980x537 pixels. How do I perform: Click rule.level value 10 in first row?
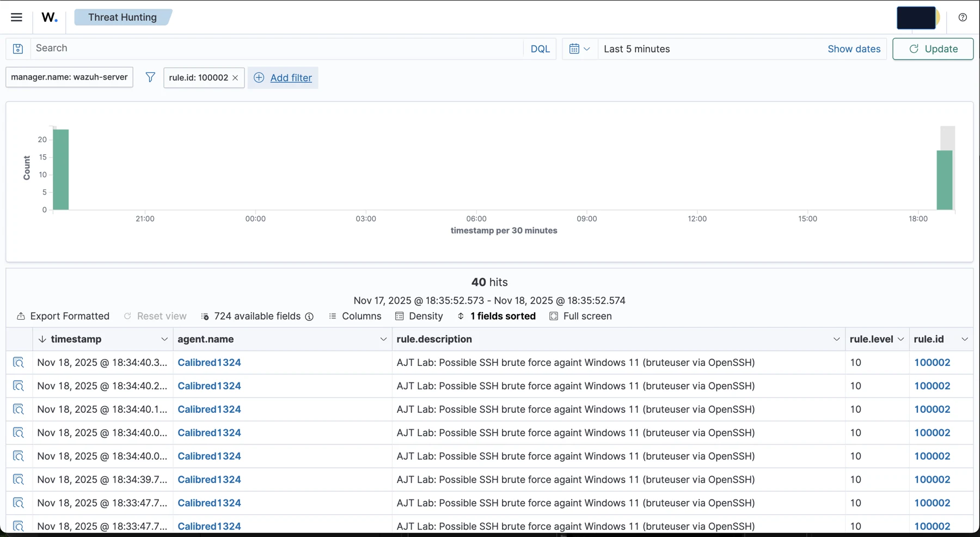[x=856, y=363]
